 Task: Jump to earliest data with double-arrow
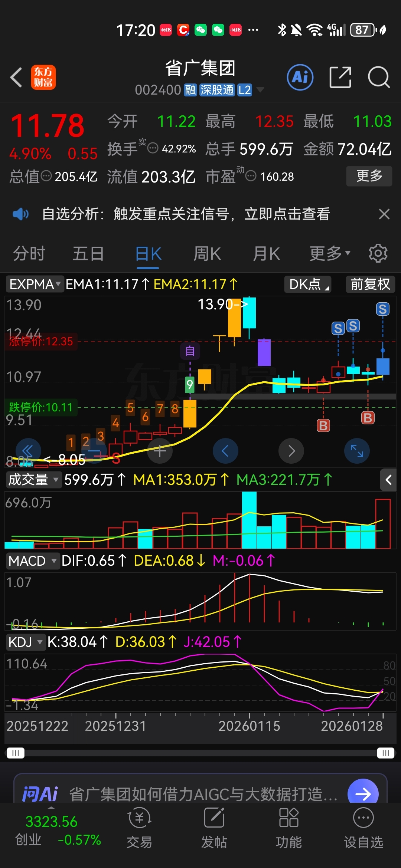(28, 451)
